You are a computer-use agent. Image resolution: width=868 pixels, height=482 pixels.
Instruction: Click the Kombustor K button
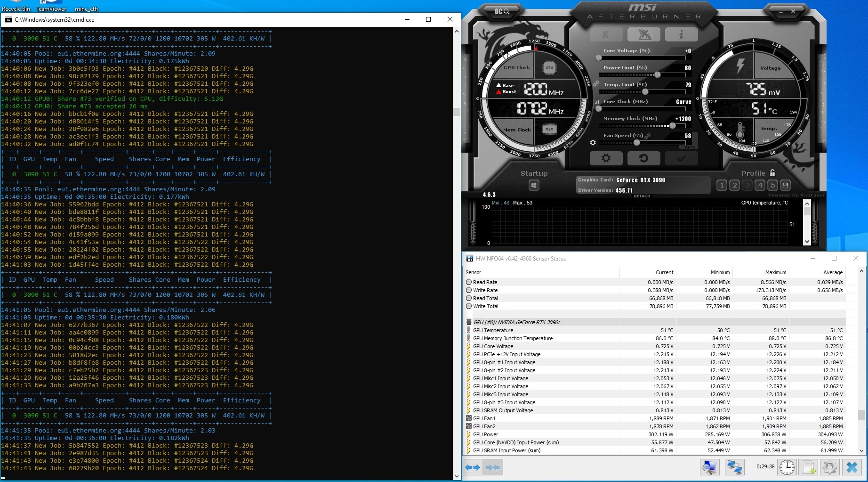(606, 34)
